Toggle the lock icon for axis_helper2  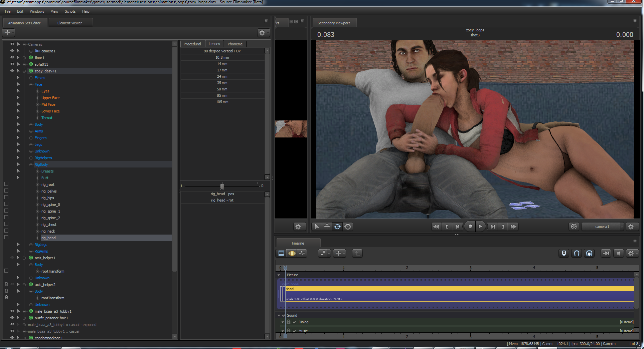point(6,284)
